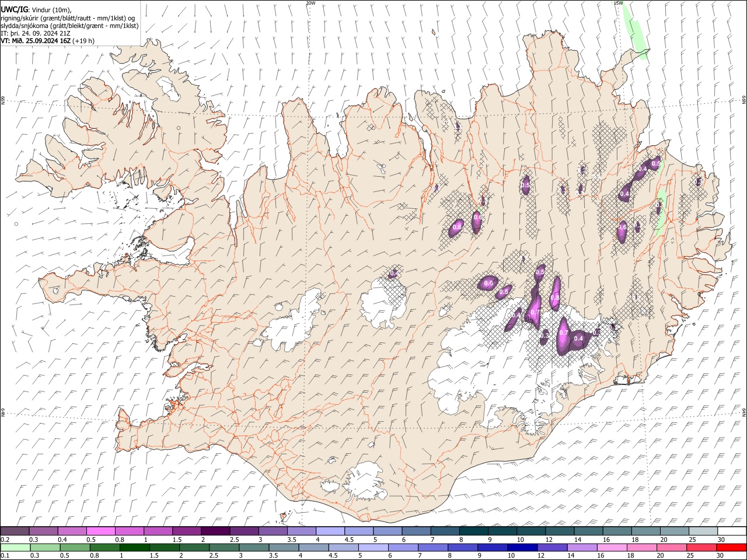The height and width of the screenshot is (560, 747).
Task: Click the "12" label in the snow legend row
Action: tap(548, 540)
